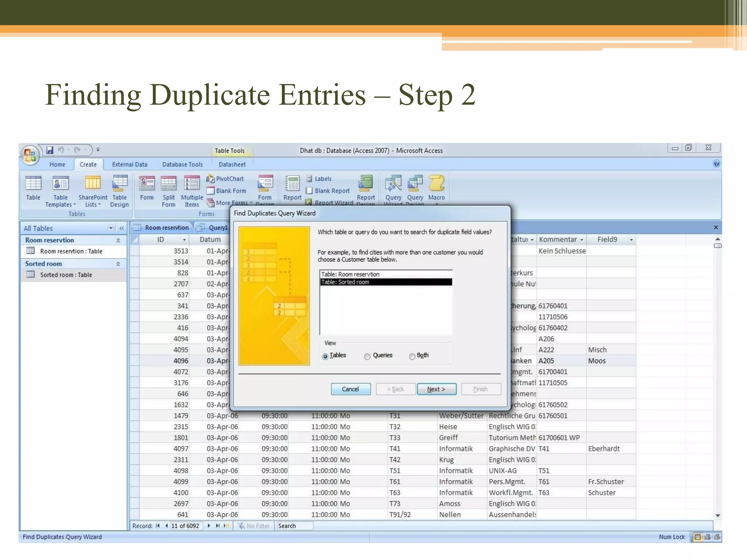The width and height of the screenshot is (747, 560).
Task: Click the cell with ID 4097
Action: click(x=165, y=449)
